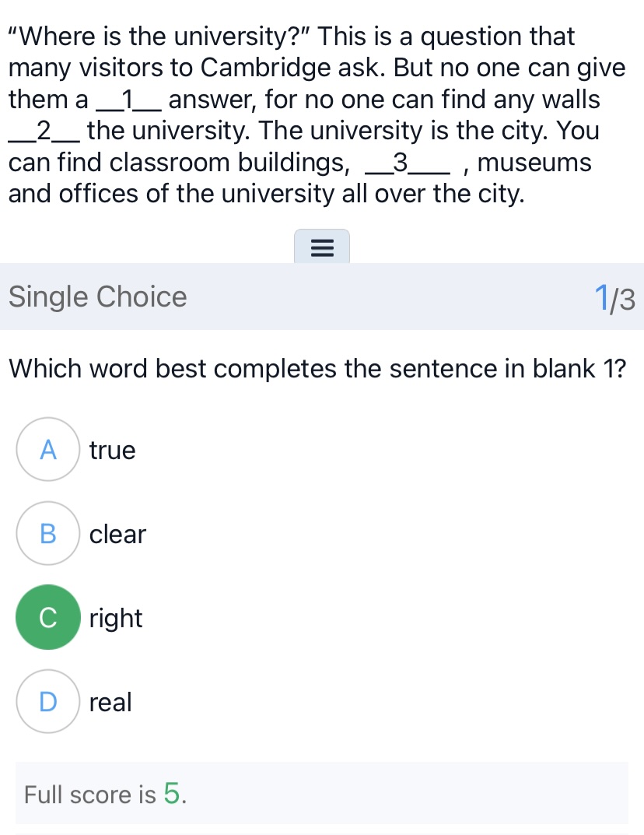Pick option D circle
The height and width of the screenshot is (835, 644).
(x=48, y=701)
